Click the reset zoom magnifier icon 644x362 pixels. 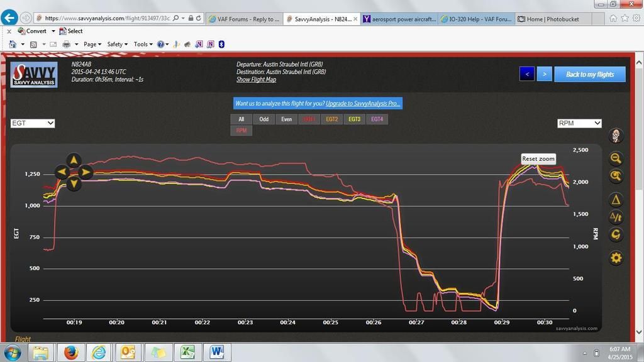tap(616, 177)
